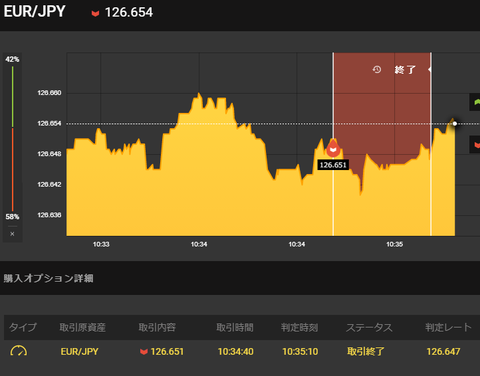Click the 10:35 time axis label
This screenshot has height=376, width=480.
pos(395,244)
